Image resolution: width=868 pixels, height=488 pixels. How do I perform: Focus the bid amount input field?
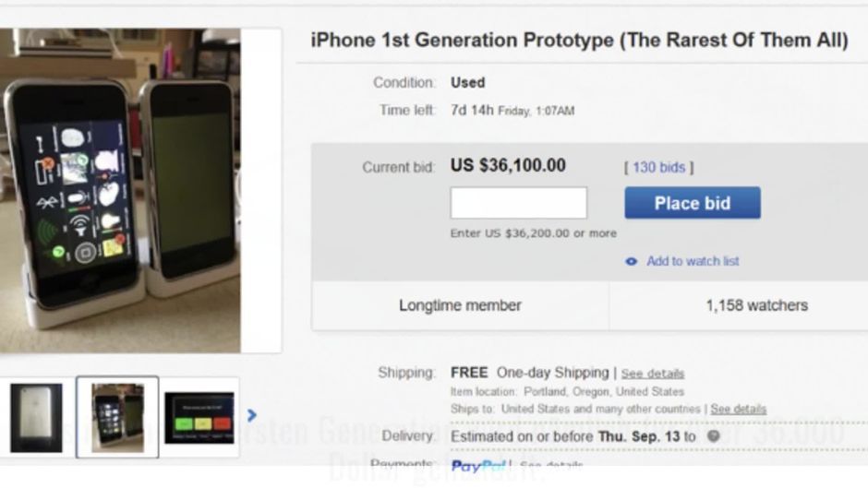point(519,203)
